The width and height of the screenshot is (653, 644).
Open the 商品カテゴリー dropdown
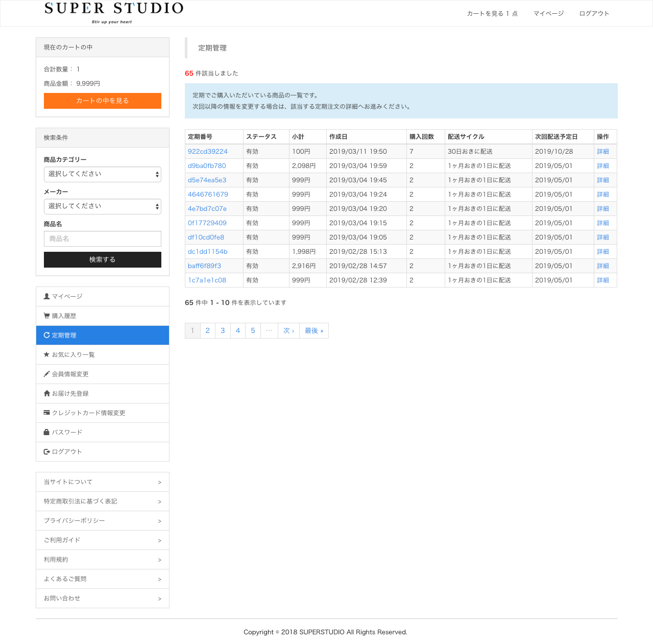coord(103,174)
